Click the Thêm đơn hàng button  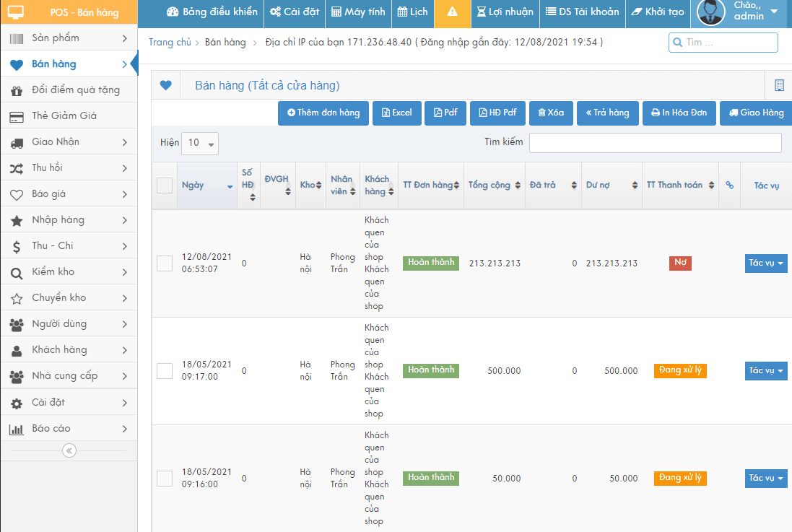[323, 113]
